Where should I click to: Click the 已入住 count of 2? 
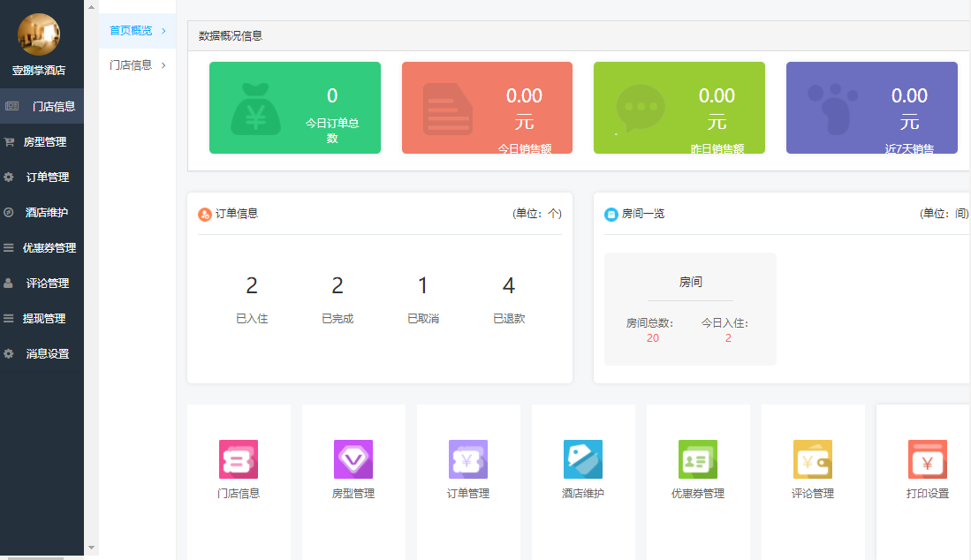tap(252, 285)
